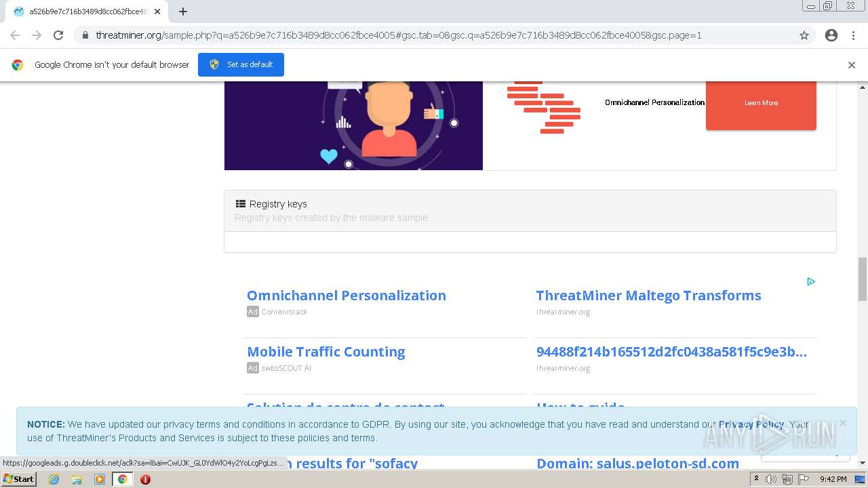Close the GDPR notice banner
The width and height of the screenshot is (868, 488).
tap(842, 423)
